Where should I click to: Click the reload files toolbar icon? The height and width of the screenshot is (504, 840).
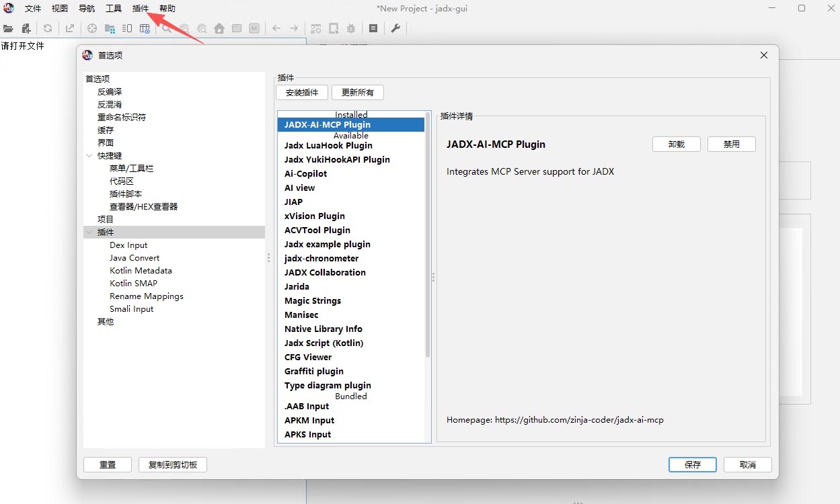48,28
